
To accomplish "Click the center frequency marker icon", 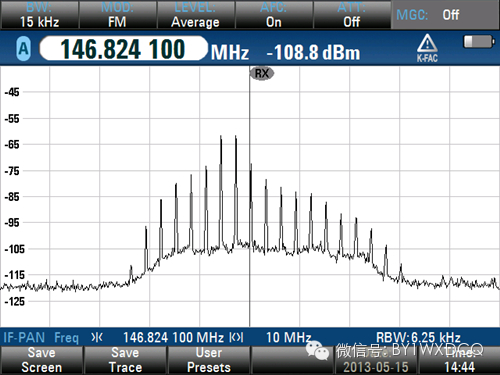I will click(97, 338).
